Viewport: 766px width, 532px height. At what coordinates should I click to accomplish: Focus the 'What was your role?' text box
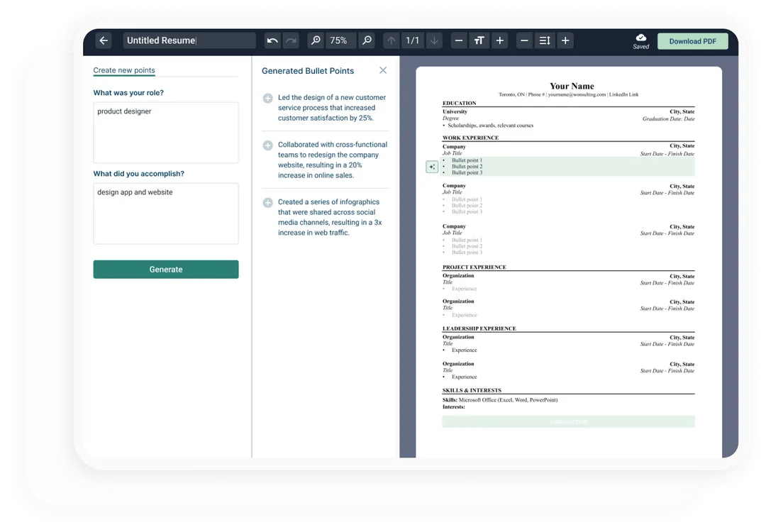(x=165, y=133)
